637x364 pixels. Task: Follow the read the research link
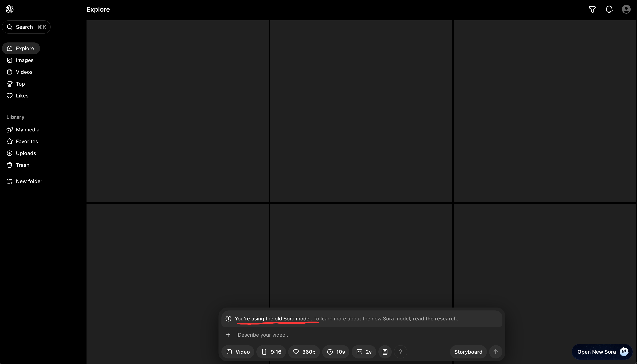[x=435, y=319]
